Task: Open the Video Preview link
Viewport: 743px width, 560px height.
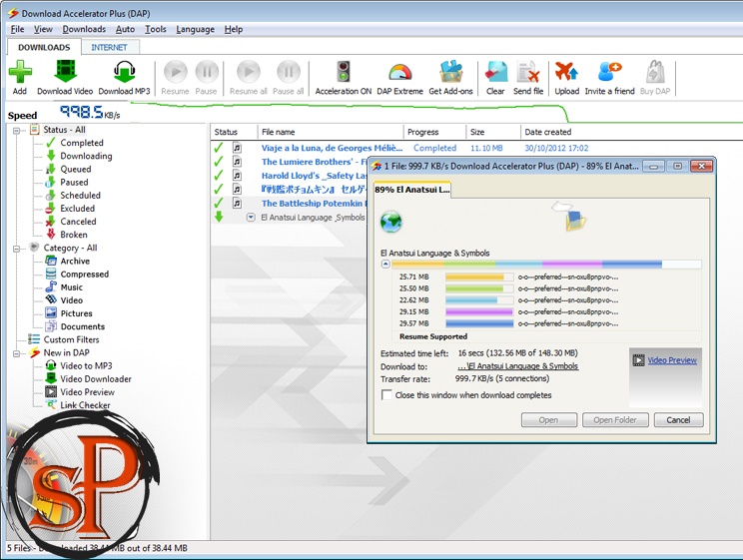Action: (x=671, y=360)
